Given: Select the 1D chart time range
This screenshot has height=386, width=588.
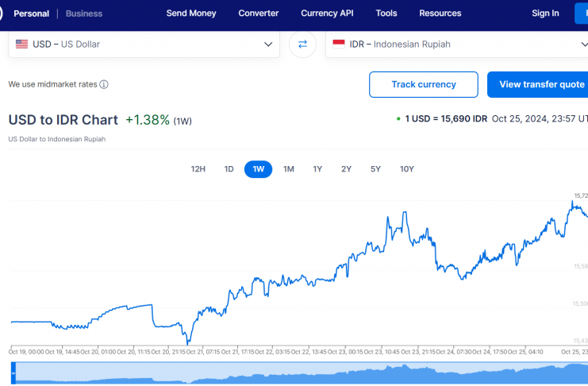Looking at the screenshot, I should point(229,169).
